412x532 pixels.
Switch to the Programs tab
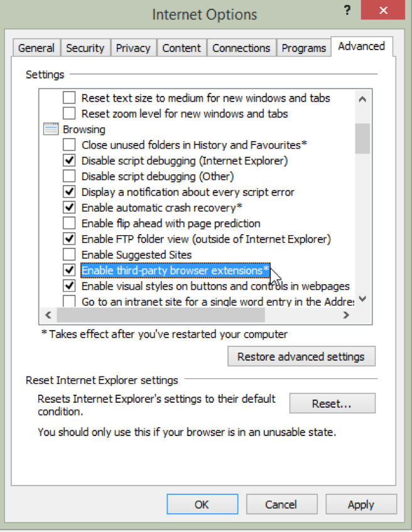[x=303, y=47]
